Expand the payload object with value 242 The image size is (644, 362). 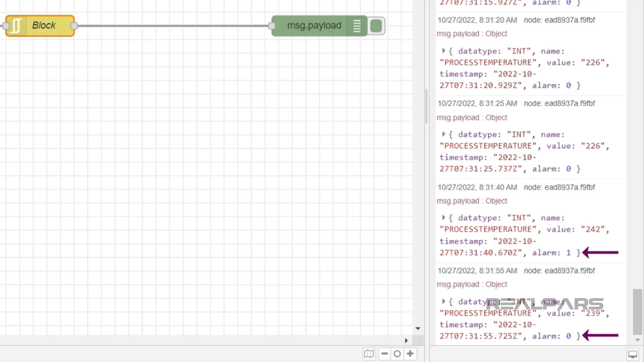(x=443, y=218)
